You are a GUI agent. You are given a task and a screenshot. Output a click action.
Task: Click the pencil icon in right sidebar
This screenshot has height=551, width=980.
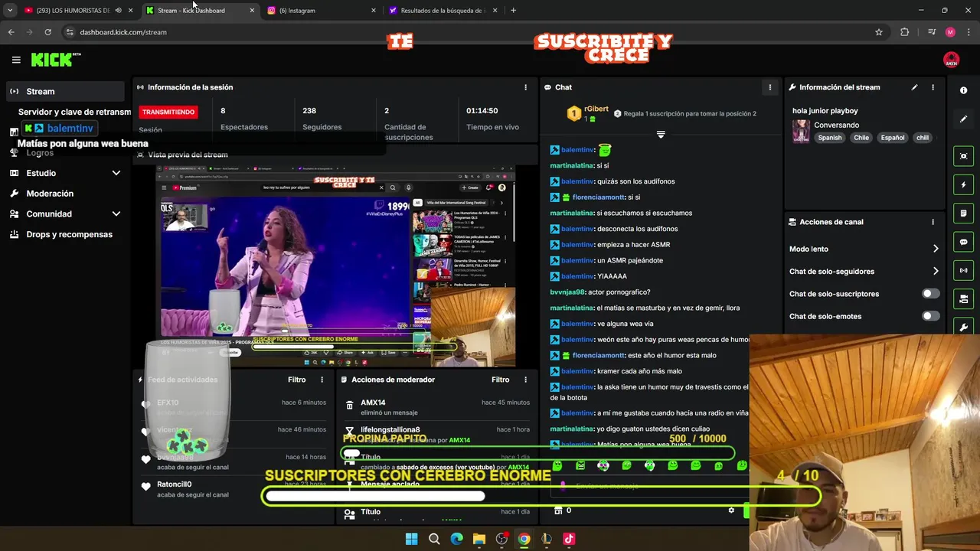point(963,119)
